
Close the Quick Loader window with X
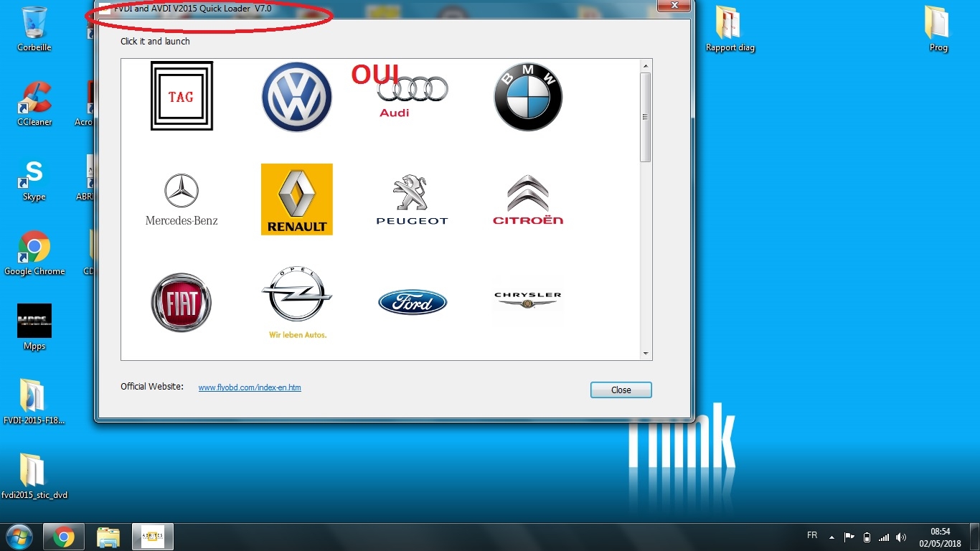coord(674,6)
